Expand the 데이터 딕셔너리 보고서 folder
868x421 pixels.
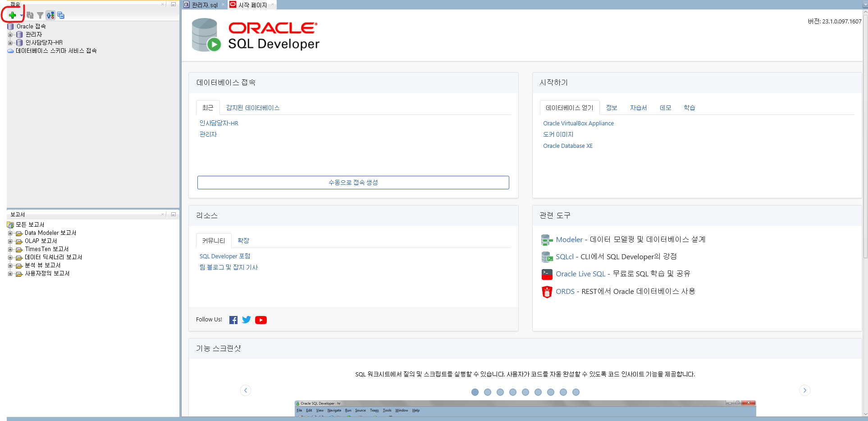tap(10, 257)
